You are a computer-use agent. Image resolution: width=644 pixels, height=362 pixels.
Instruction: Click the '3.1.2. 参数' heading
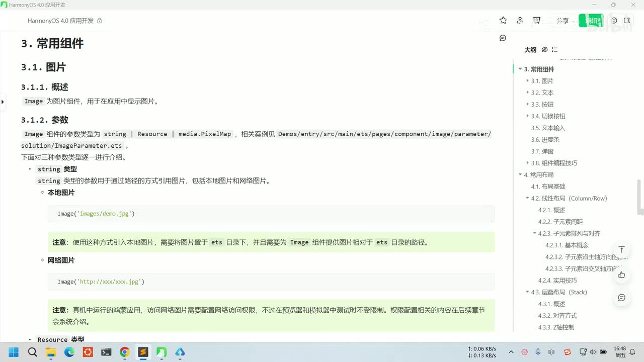point(45,120)
